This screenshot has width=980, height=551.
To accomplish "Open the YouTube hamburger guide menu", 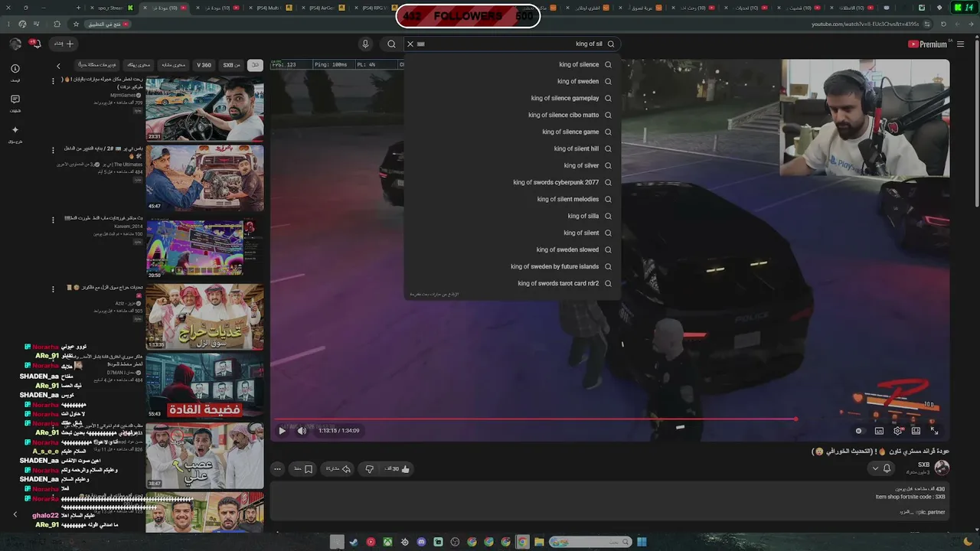I will click(x=961, y=44).
